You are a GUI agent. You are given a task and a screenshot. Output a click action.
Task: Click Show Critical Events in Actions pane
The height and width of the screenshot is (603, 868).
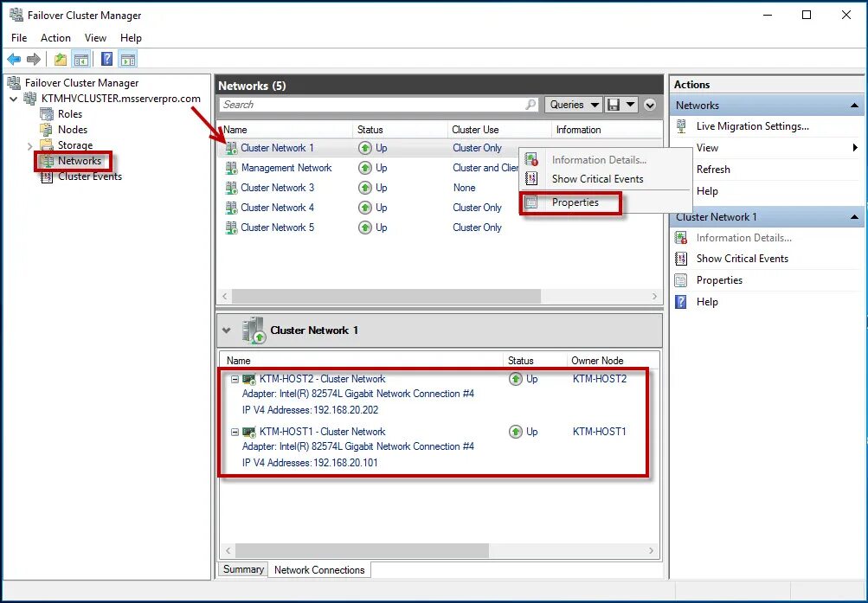tap(742, 259)
